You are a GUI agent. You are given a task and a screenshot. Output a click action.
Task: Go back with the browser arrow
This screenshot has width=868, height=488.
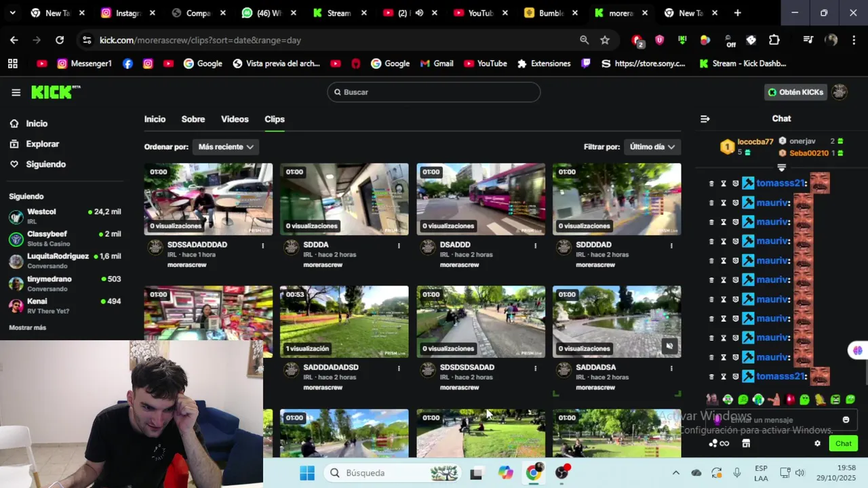pos(14,40)
